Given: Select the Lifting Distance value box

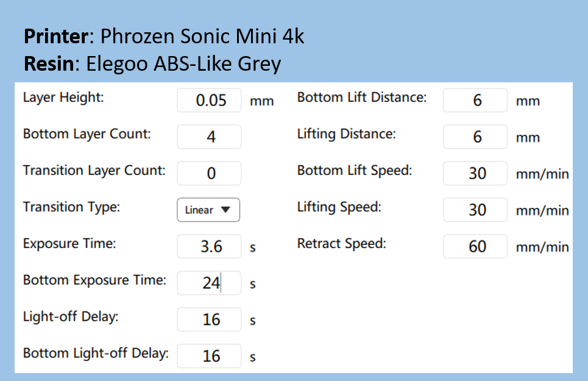Looking at the screenshot, I should click(475, 137).
